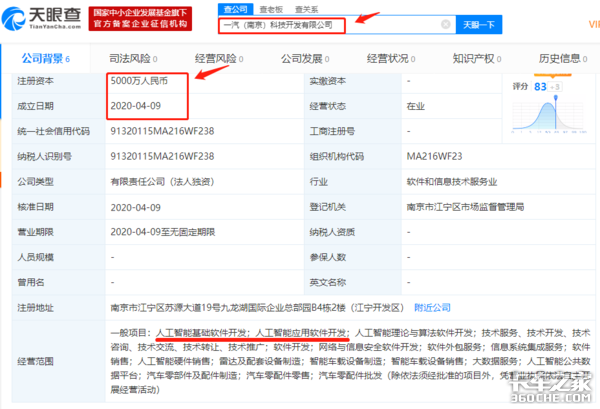
Task: Click the 实缴资本 label
Action: [x=328, y=81]
